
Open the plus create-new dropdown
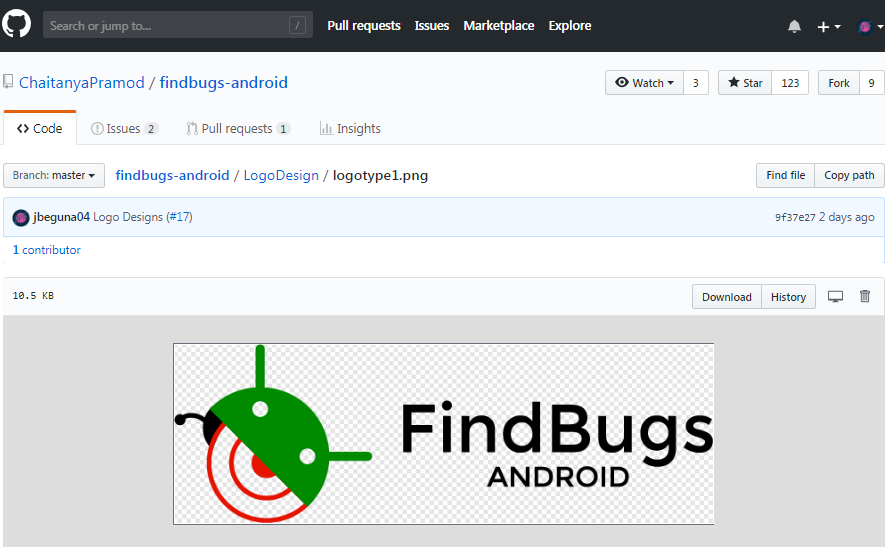click(829, 27)
